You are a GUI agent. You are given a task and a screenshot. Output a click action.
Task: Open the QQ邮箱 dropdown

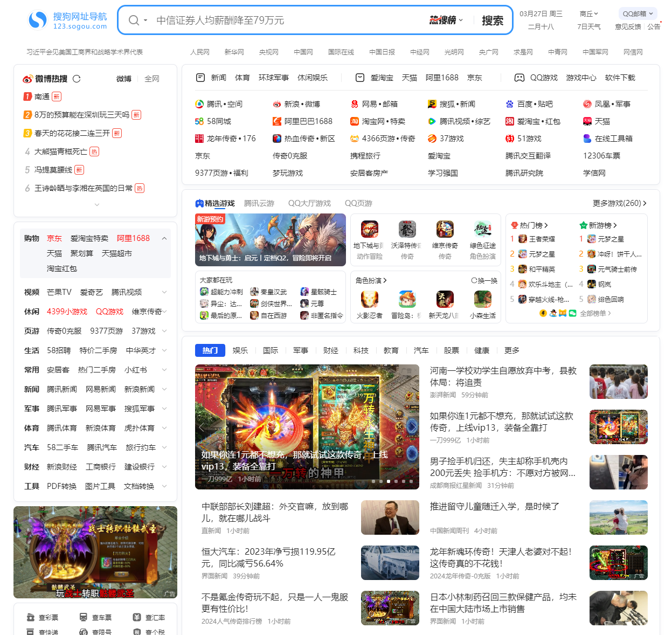(638, 13)
